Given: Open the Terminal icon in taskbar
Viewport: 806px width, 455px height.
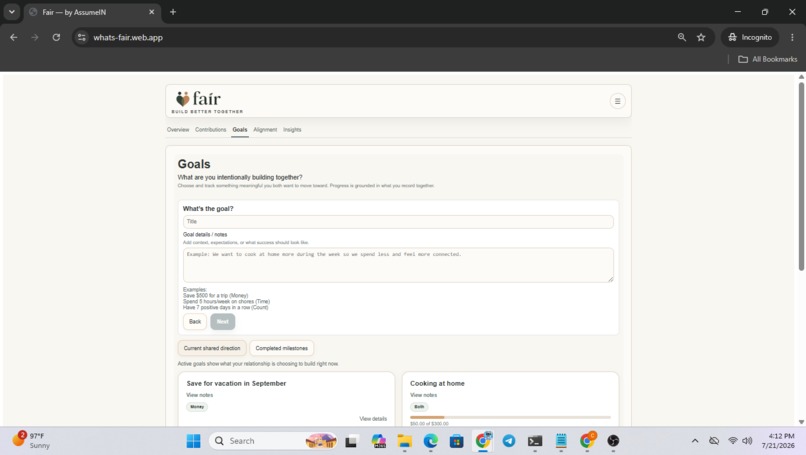Looking at the screenshot, I should (535, 441).
